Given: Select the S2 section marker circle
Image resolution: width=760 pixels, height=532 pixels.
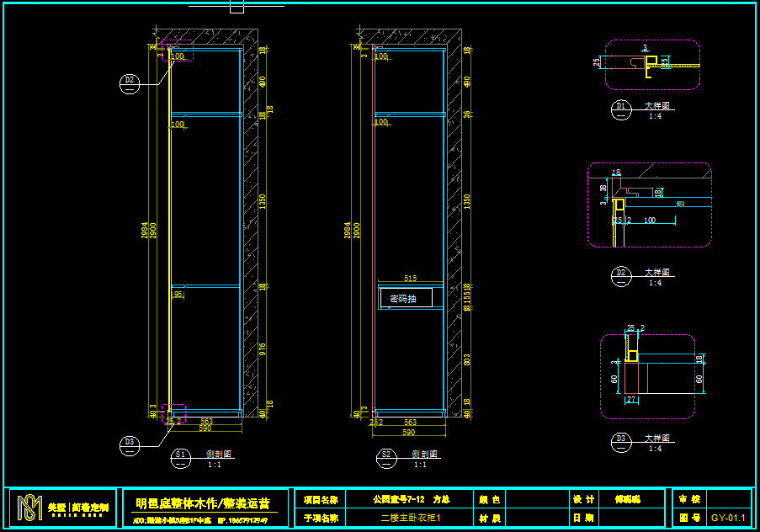Looking at the screenshot, I should coord(386,457).
